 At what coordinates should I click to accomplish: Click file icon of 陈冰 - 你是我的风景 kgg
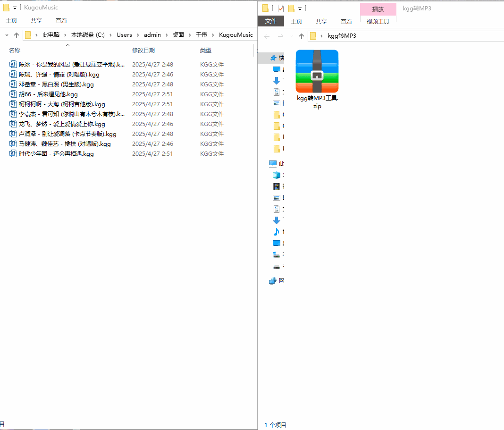pos(13,64)
